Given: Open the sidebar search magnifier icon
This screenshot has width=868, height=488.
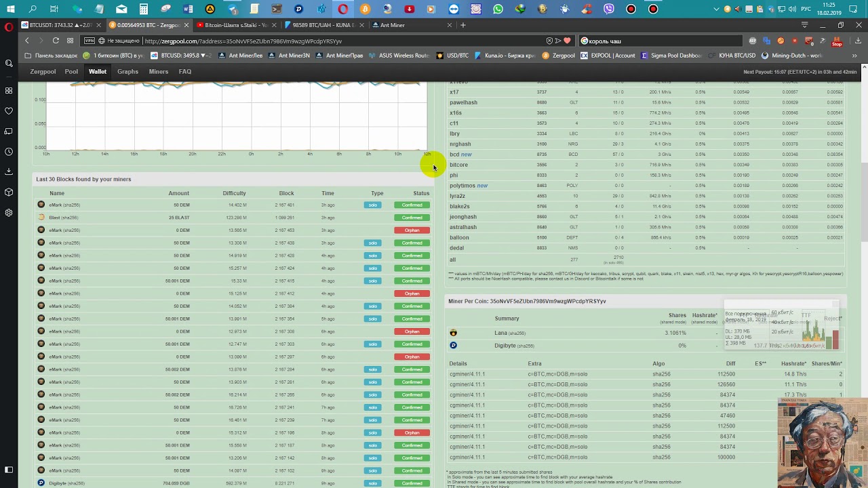Looking at the screenshot, I should [x=9, y=63].
